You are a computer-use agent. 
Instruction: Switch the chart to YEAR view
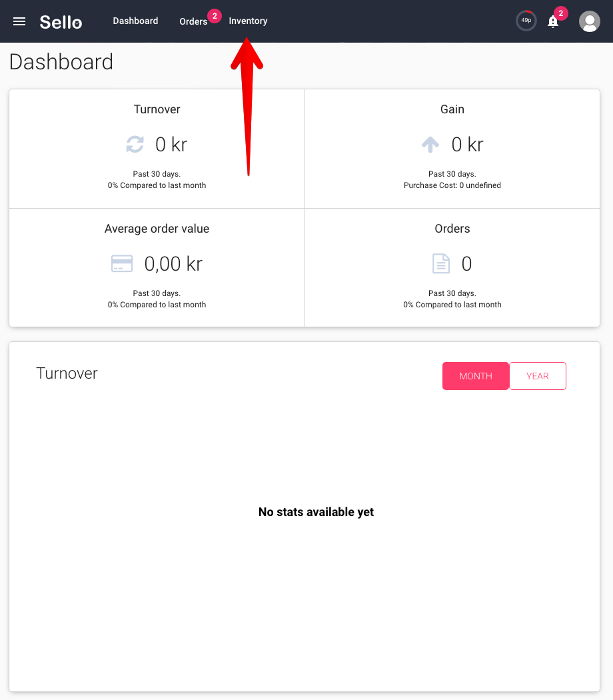click(538, 376)
